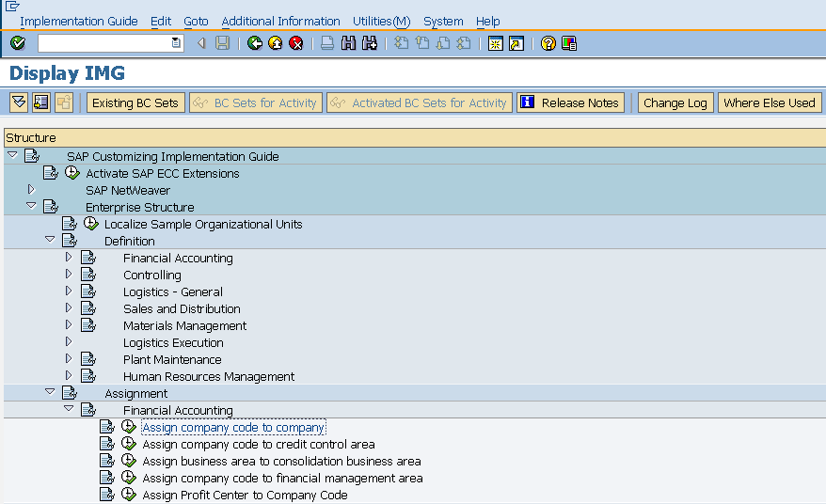The image size is (826, 504).
Task: Execute Assign company code to credit control area
Action: [x=129, y=444]
